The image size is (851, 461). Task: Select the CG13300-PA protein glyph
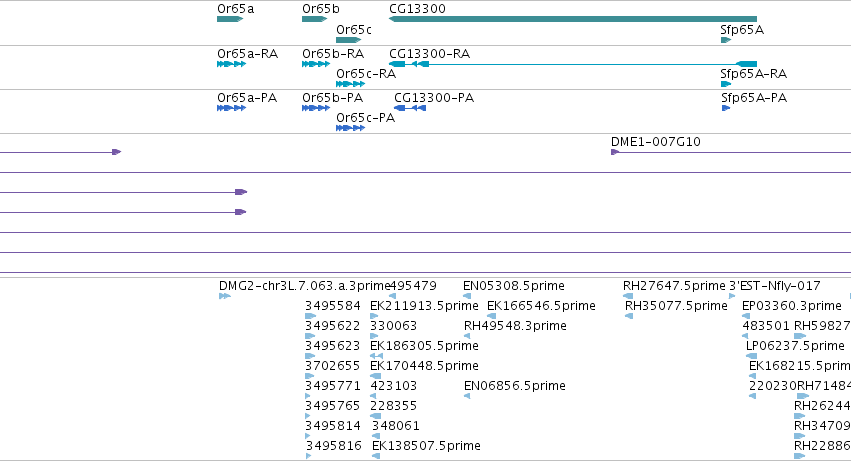[x=410, y=108]
